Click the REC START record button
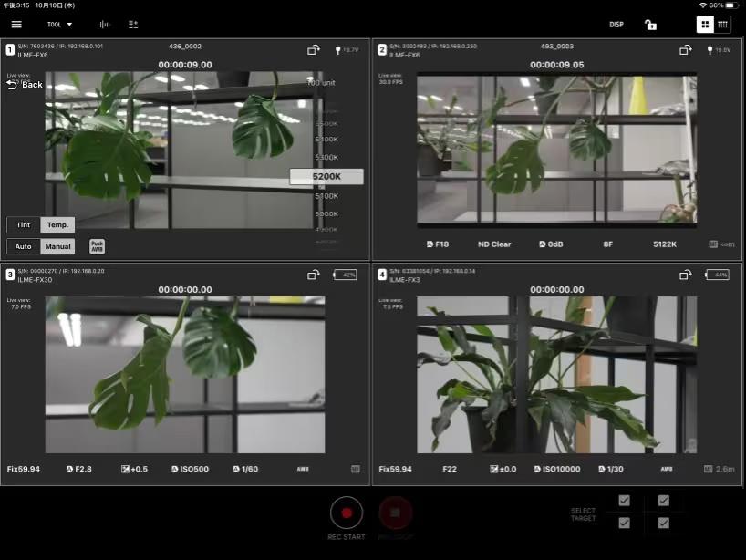Screen dimensions: 746x560 point(347,513)
